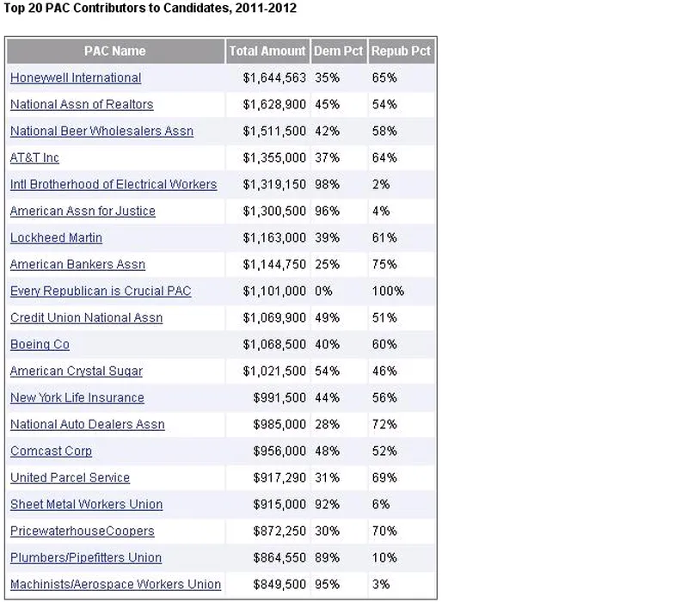Open National Beer Wholesalers Assn link

click(101, 132)
